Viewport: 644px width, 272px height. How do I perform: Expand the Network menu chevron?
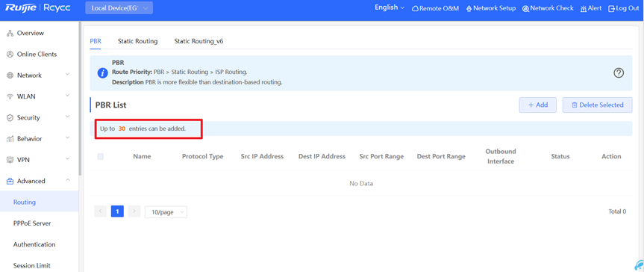point(68,75)
